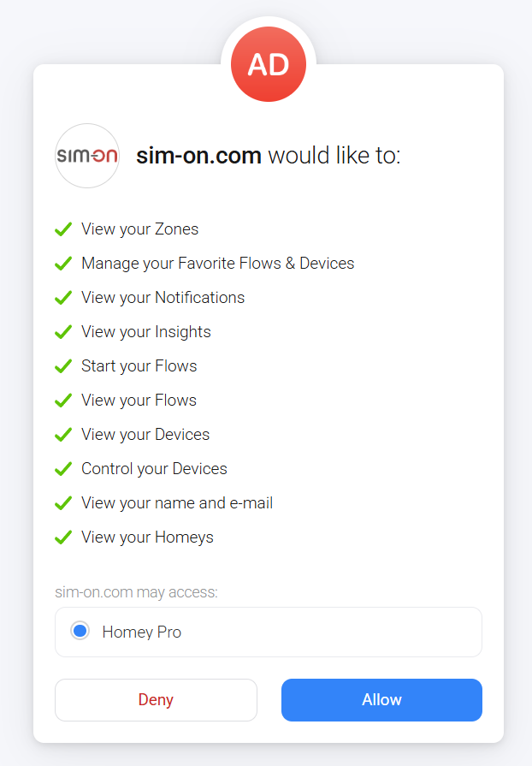This screenshot has width=532, height=766.
Task: Click checkmark beside Start your Flows
Action: [x=63, y=366]
